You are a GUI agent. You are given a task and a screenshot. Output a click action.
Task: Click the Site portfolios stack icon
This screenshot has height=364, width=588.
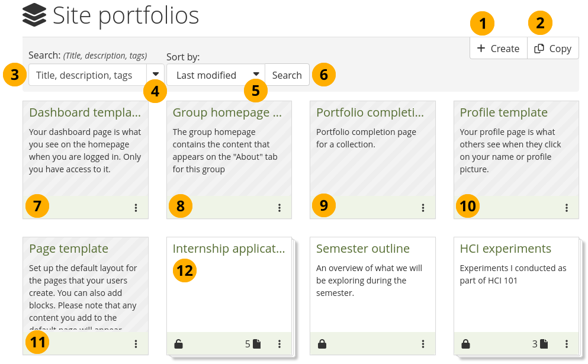point(34,15)
